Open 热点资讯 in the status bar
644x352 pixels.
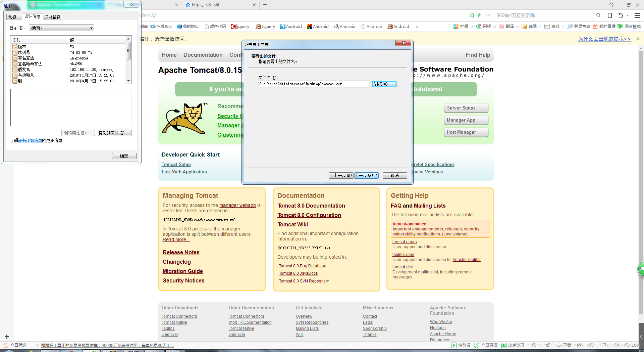(x=513, y=345)
